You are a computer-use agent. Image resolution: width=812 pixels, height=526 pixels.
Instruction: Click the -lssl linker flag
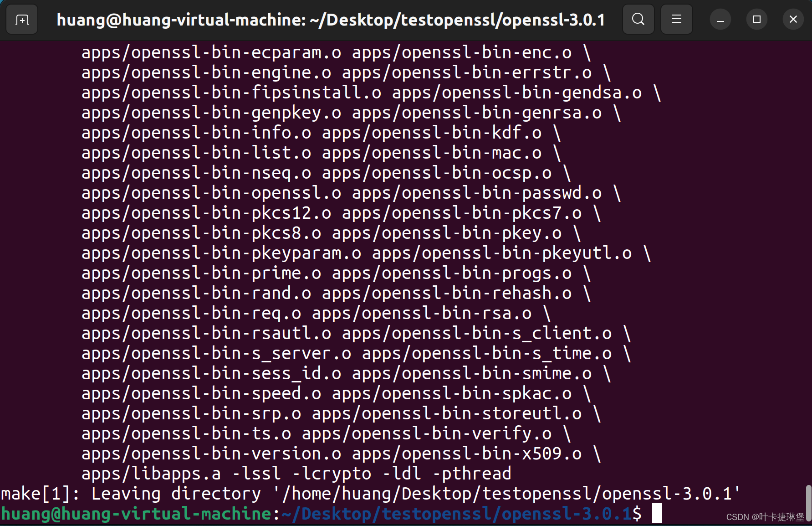256,474
